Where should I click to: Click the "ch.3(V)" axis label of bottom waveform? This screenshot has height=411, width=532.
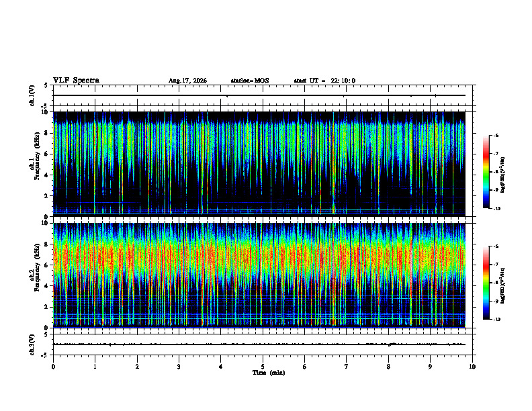(x=32, y=345)
